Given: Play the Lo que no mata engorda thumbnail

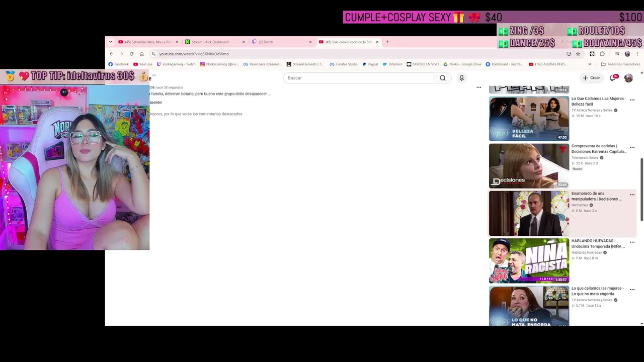Looking at the screenshot, I should point(529,306).
